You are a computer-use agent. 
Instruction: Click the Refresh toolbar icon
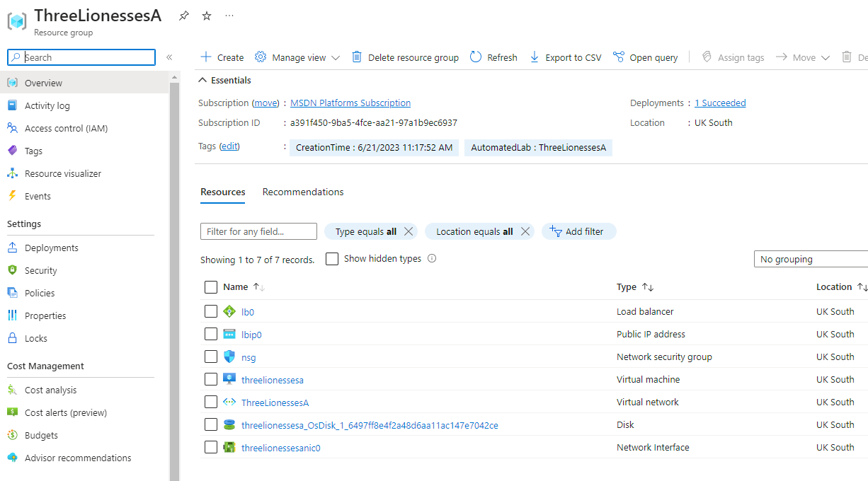click(x=476, y=57)
